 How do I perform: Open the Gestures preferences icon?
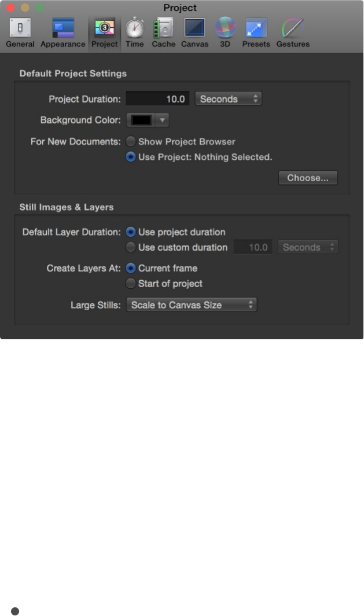coord(293,28)
